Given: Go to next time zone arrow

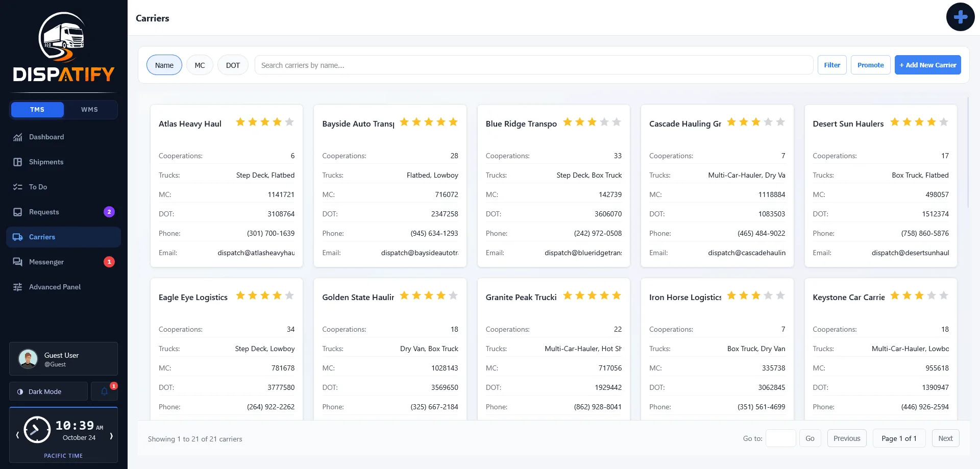Looking at the screenshot, I should point(111,435).
